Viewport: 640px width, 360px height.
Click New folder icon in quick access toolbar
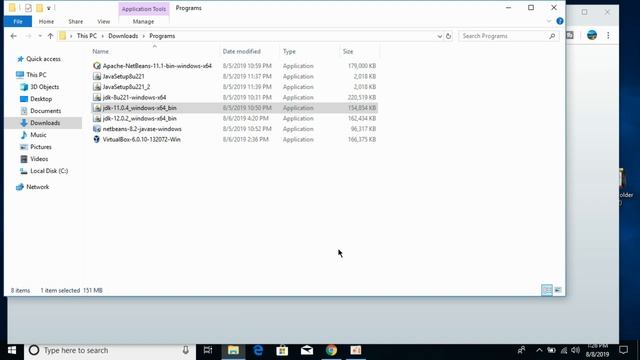(x=40, y=8)
